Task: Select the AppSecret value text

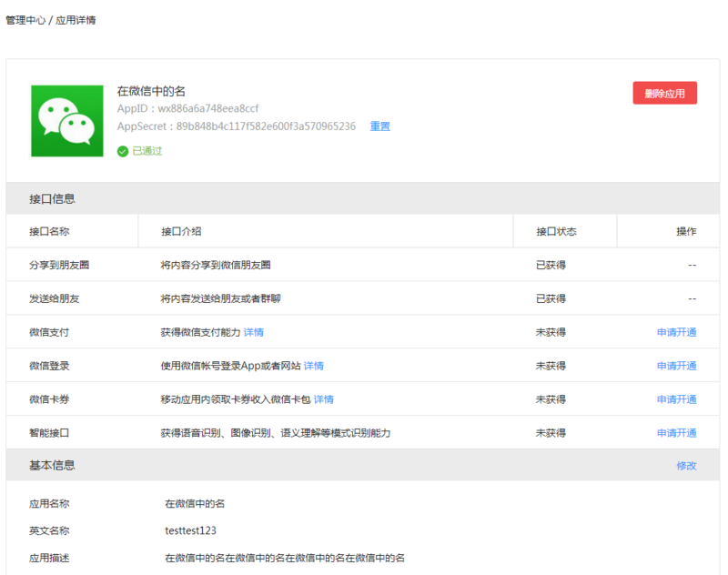Action: [x=266, y=126]
